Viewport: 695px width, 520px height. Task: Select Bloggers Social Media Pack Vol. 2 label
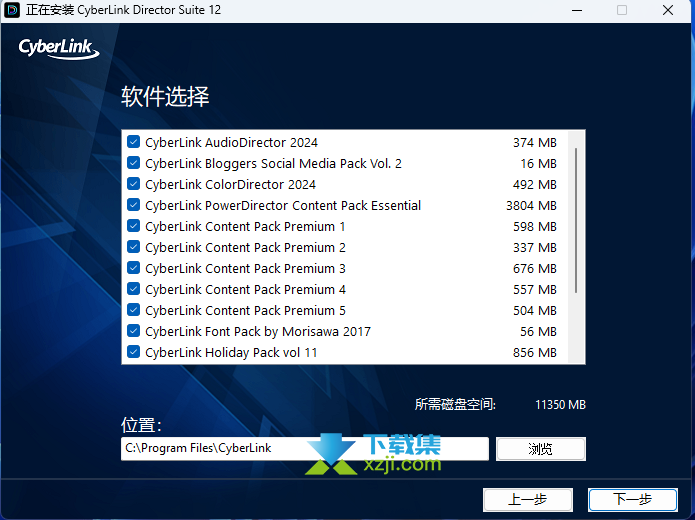[273, 164]
